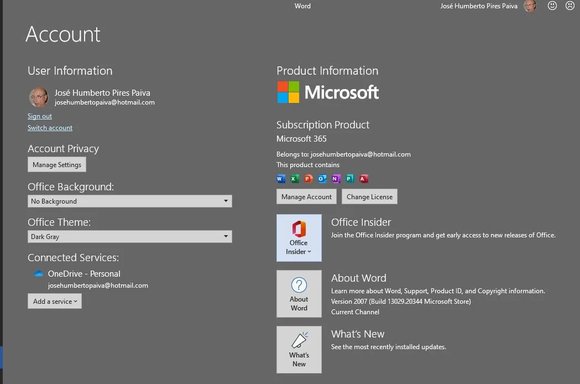This screenshot has width=580, height=384.
Task: Open the Office Insider options button
Action: click(x=299, y=238)
